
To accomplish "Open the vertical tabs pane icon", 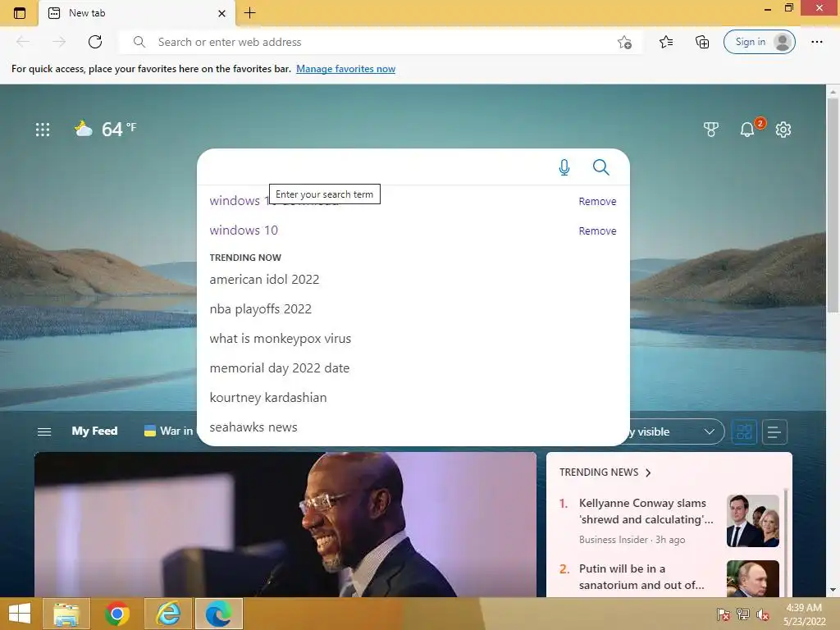I will (20, 13).
